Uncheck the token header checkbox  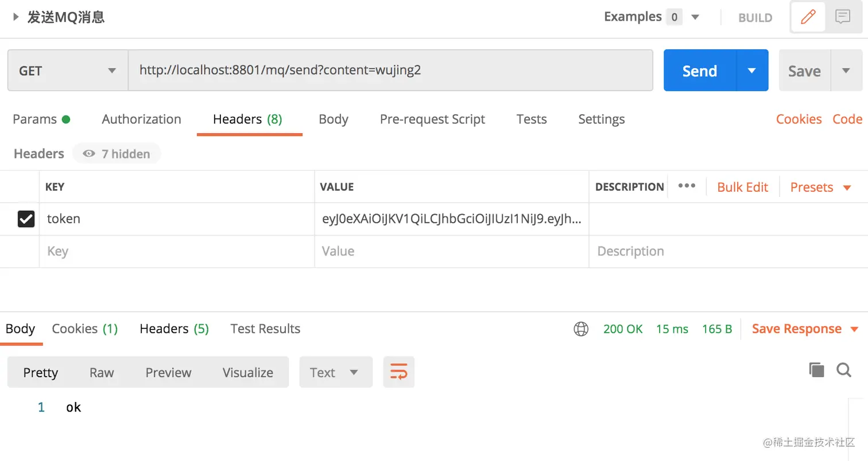pos(26,219)
